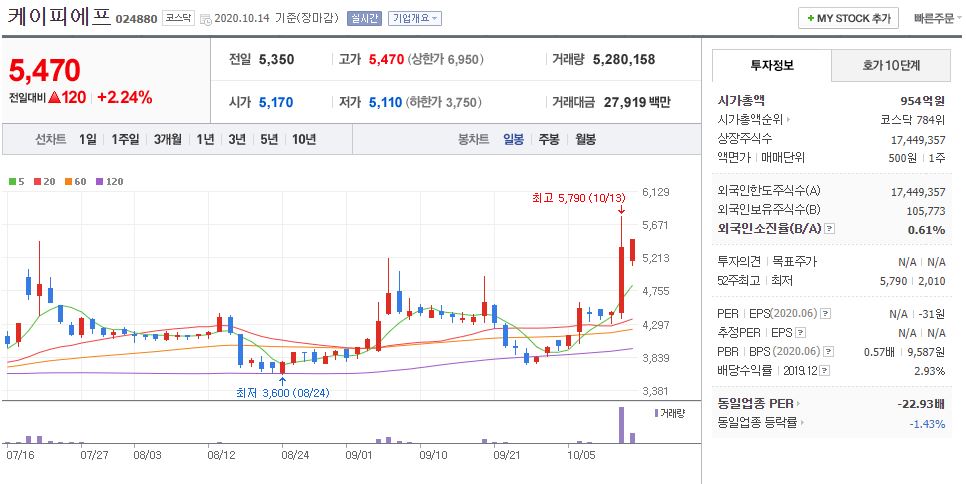Select the 주봉 candlestick chart
This screenshot has height=484, width=966.
point(549,139)
